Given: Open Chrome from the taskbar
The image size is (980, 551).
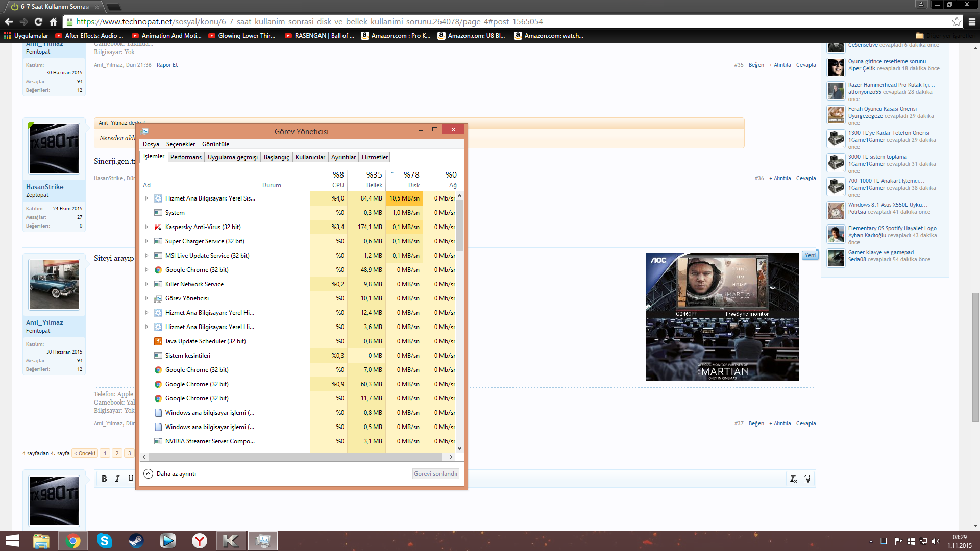Looking at the screenshot, I should point(73,541).
